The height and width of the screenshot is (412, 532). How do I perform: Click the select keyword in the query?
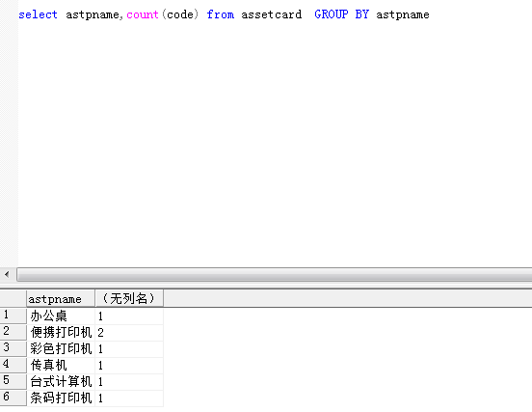click(38, 14)
